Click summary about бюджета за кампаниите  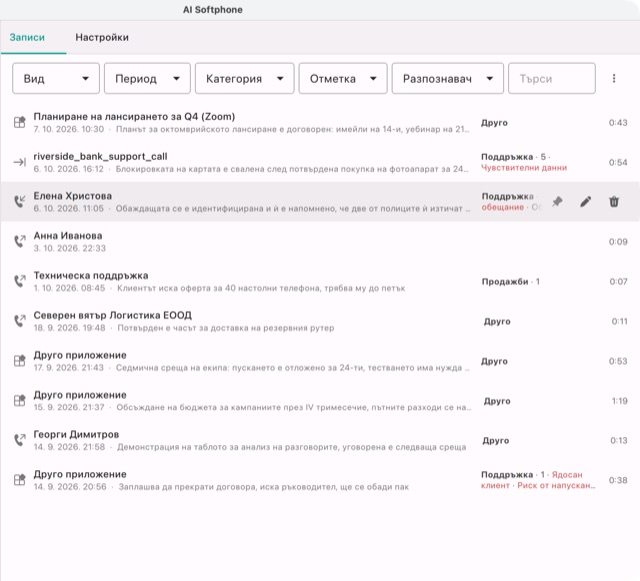(294, 407)
